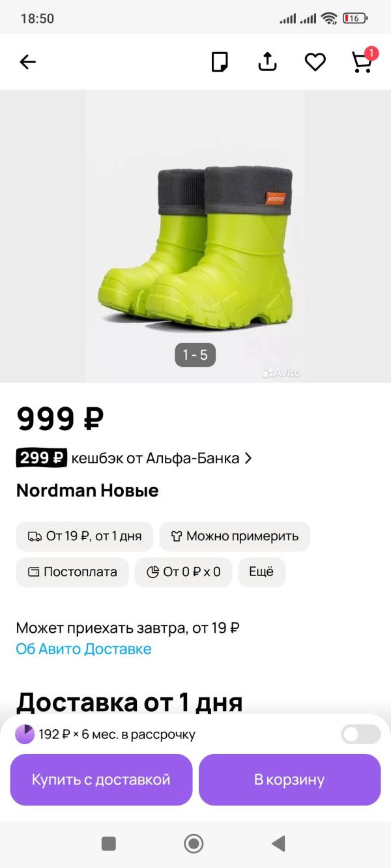The height and width of the screenshot is (868, 391).
Task: Toggle the installment payment switch
Action: pyautogui.click(x=361, y=734)
